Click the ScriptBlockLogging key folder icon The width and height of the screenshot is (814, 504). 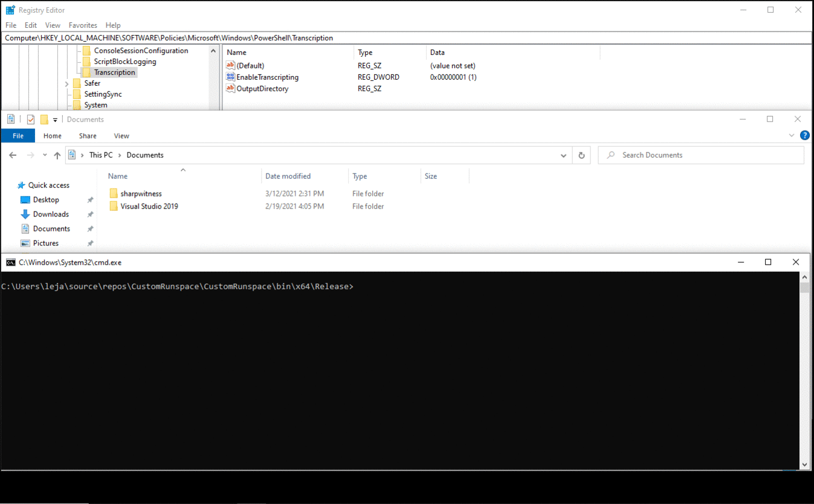click(86, 62)
